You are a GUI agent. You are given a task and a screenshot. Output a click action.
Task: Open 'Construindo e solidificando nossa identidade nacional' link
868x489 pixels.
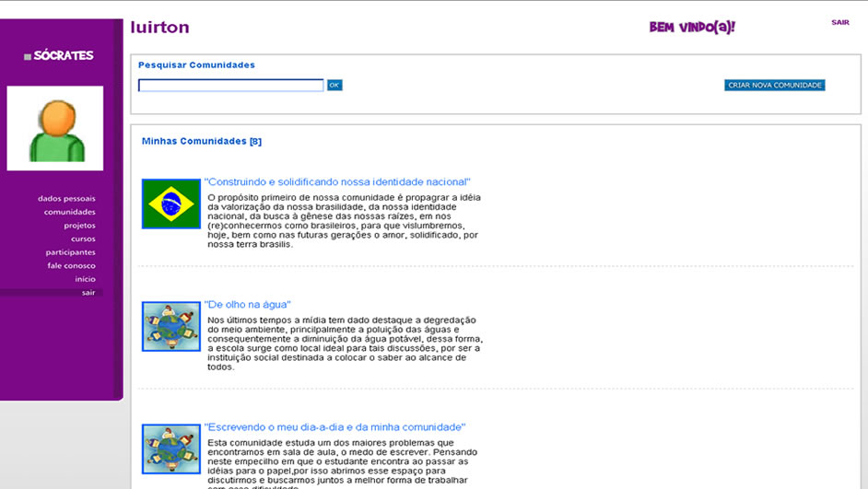(x=337, y=182)
